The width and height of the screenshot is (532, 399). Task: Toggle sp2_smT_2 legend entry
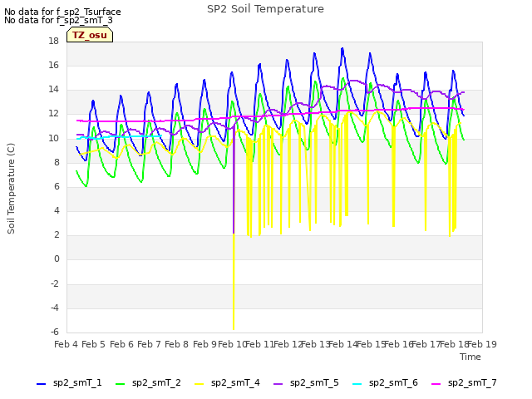148,383
